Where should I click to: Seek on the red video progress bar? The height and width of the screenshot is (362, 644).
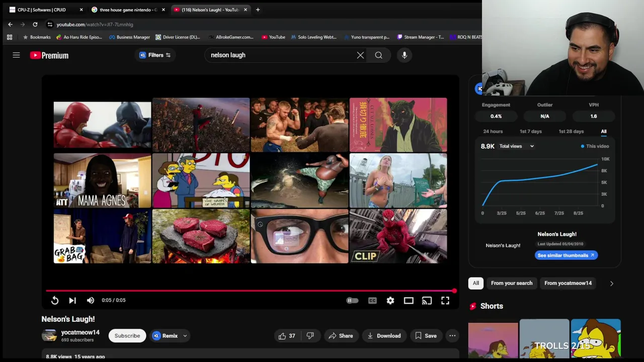(x=250, y=291)
